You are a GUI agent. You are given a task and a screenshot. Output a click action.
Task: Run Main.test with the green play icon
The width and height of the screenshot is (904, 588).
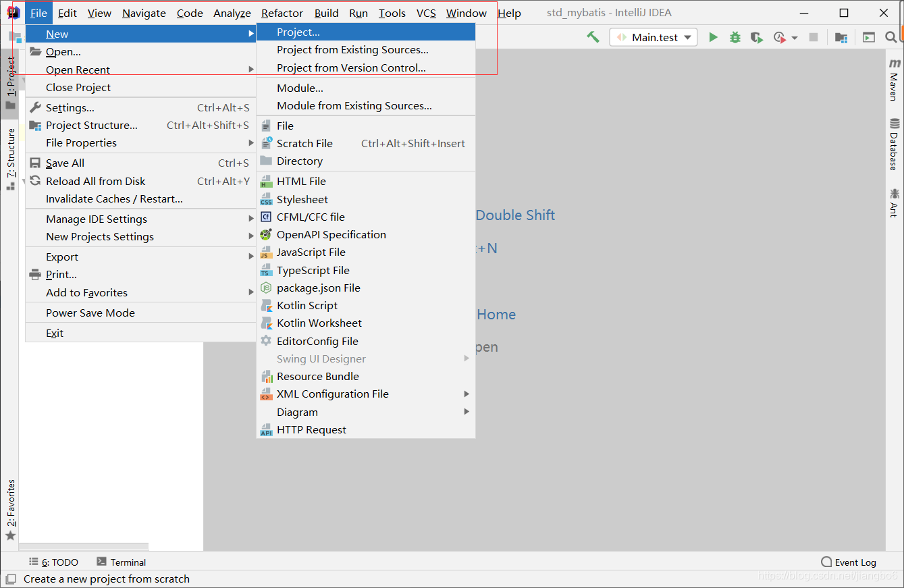point(713,38)
